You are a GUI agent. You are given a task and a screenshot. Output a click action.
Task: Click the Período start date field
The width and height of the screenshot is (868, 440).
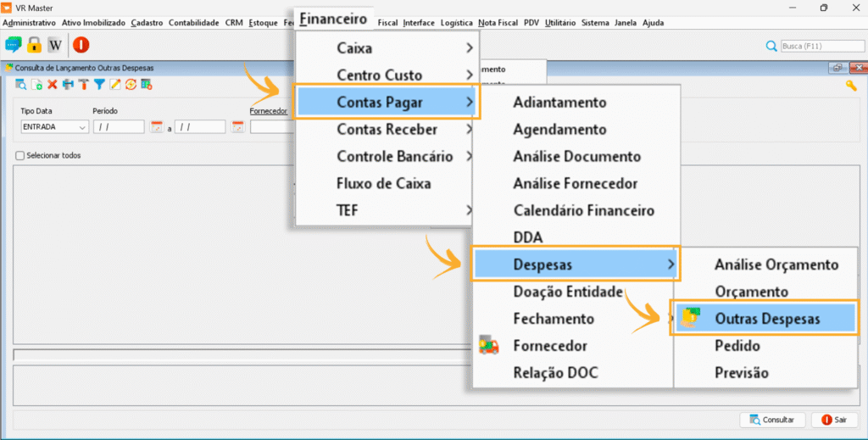pyautogui.click(x=119, y=126)
